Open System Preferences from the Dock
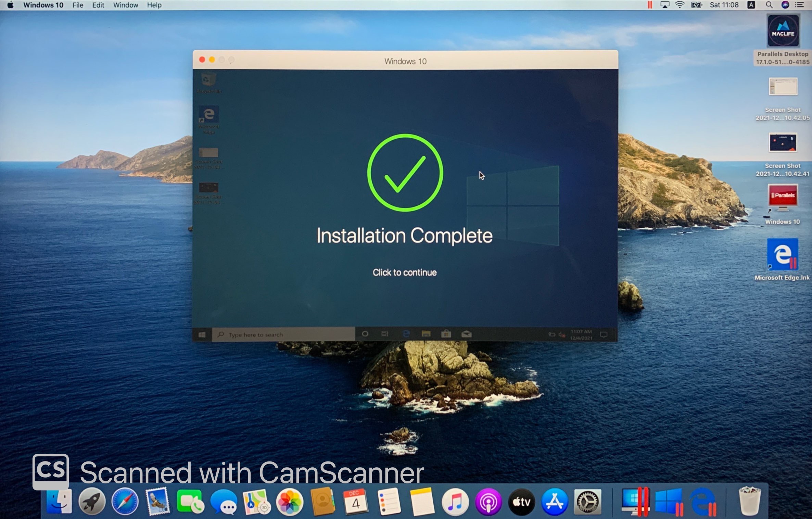812x519 pixels. tap(588, 502)
